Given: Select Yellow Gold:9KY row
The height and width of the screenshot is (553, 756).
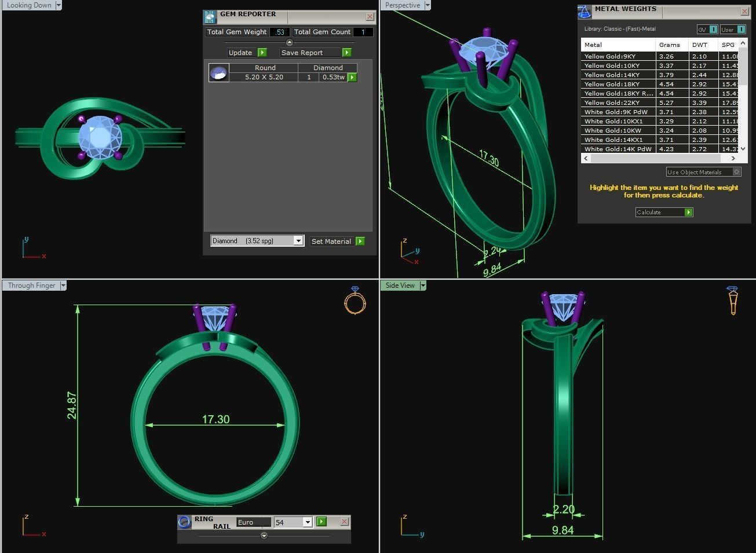Looking at the screenshot, I should pyautogui.click(x=660, y=56).
